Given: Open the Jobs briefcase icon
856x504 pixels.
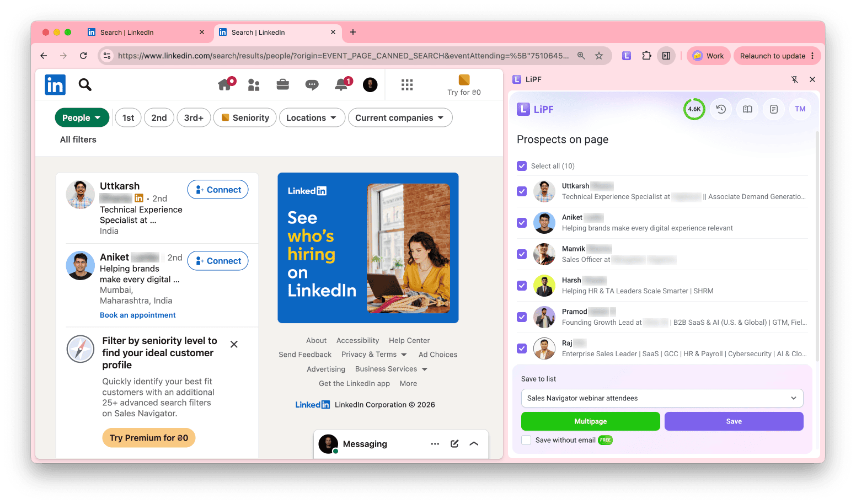Looking at the screenshot, I should click(283, 84).
